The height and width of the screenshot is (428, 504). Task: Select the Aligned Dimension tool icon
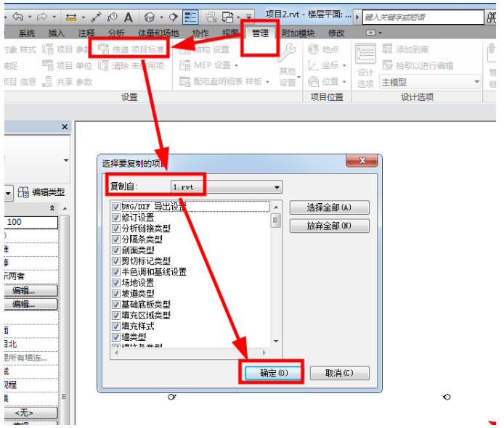tap(71, 17)
